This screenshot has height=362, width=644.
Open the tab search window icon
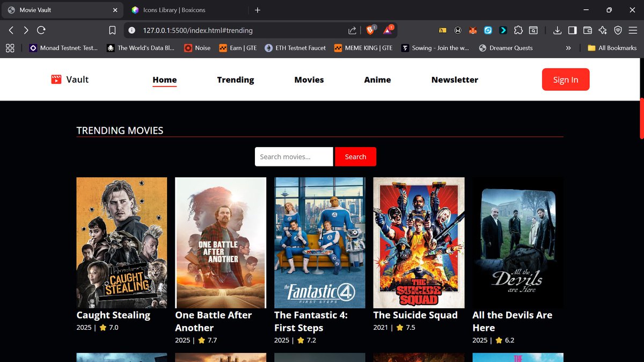tap(533, 31)
